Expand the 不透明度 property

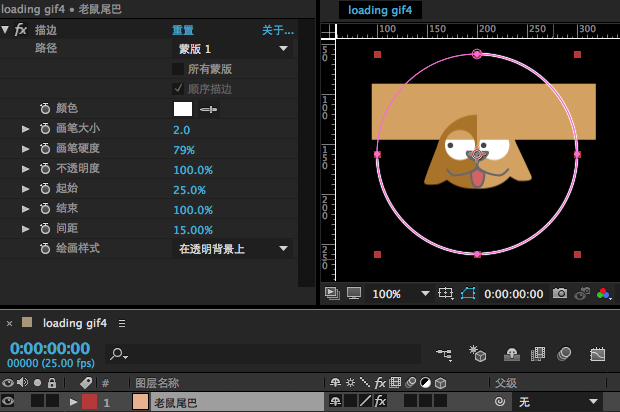(25, 169)
